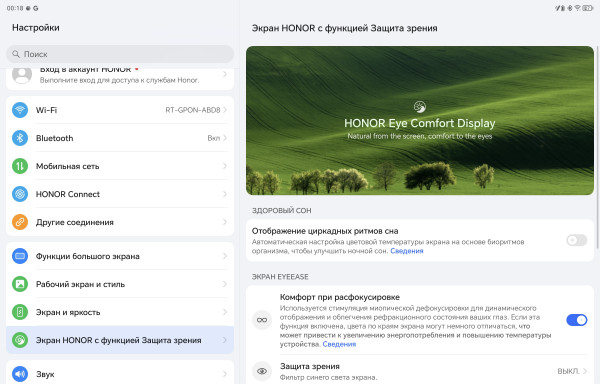This screenshot has height=384, width=600.
Task: Disable Комфорт при расфокусировке switch
Action: (577, 320)
